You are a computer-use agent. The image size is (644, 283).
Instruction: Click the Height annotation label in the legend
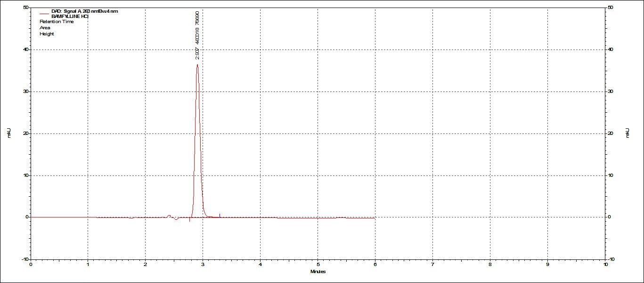tap(47, 34)
